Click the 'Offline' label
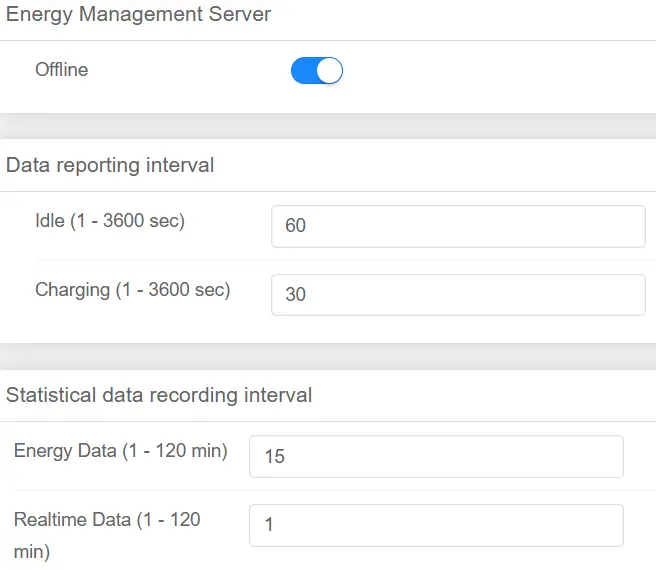The width and height of the screenshot is (656, 570). pyautogui.click(x=62, y=70)
